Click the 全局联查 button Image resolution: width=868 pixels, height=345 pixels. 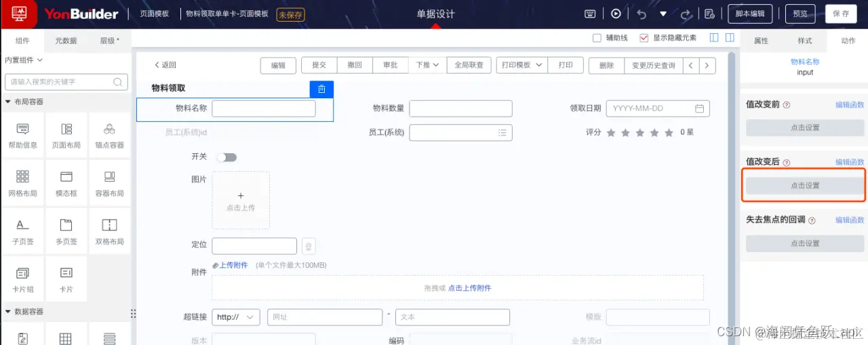(x=469, y=65)
